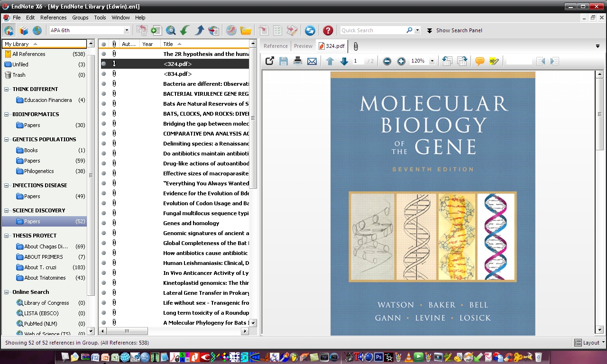Collapse the THINK DIFFERENT group set

tap(7, 89)
